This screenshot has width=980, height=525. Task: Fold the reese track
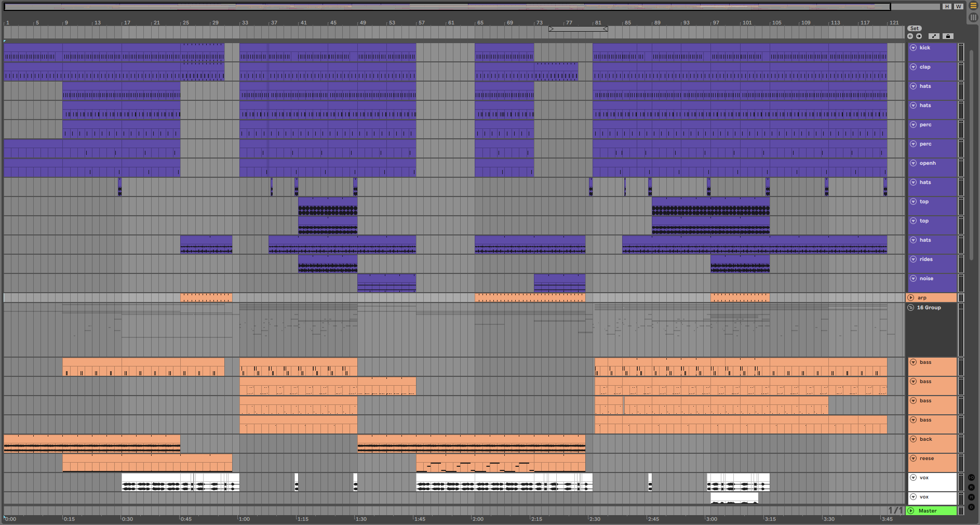pyautogui.click(x=913, y=458)
